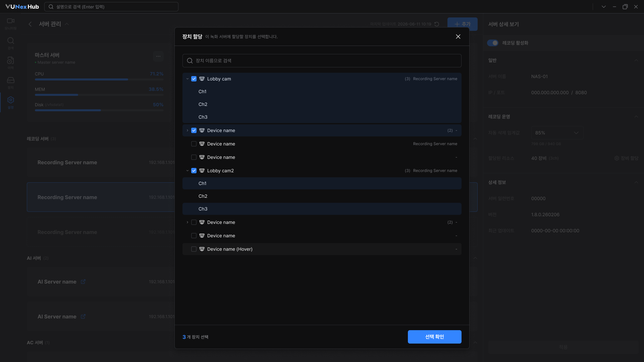Click the NAS-01 server name value

click(x=539, y=76)
